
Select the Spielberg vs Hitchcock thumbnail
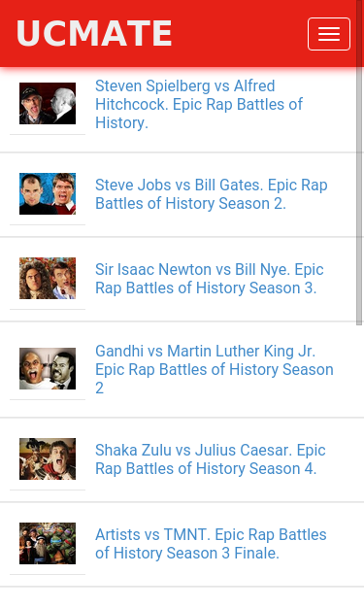tap(48, 104)
